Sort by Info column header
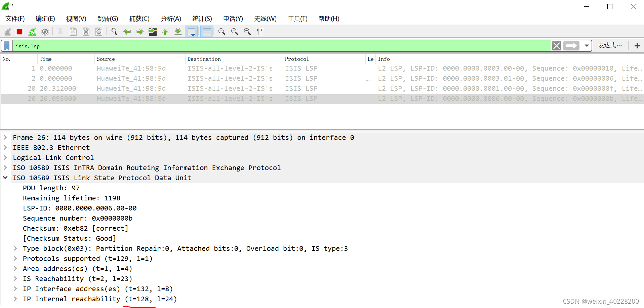The width and height of the screenshot is (644, 308). 510,59
